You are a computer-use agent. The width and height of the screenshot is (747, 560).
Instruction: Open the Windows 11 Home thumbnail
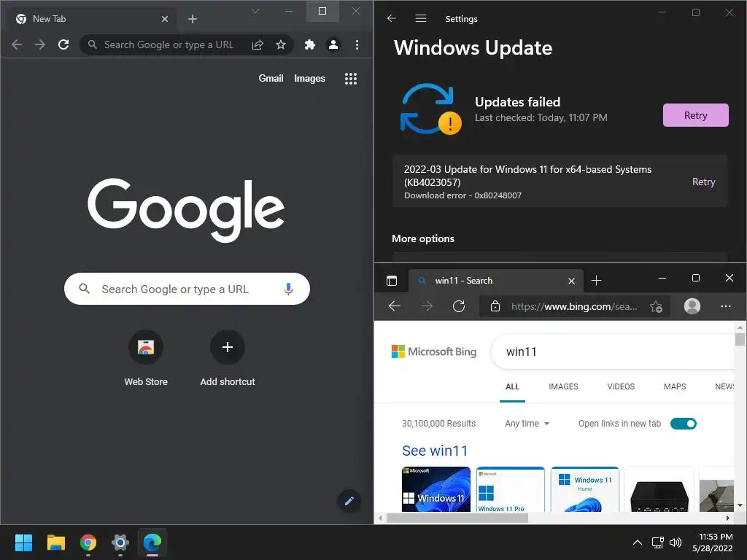coord(584,489)
